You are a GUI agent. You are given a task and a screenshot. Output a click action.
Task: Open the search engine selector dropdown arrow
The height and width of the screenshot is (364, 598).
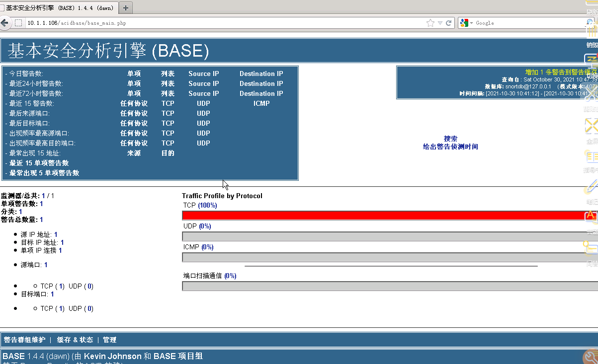coord(471,23)
